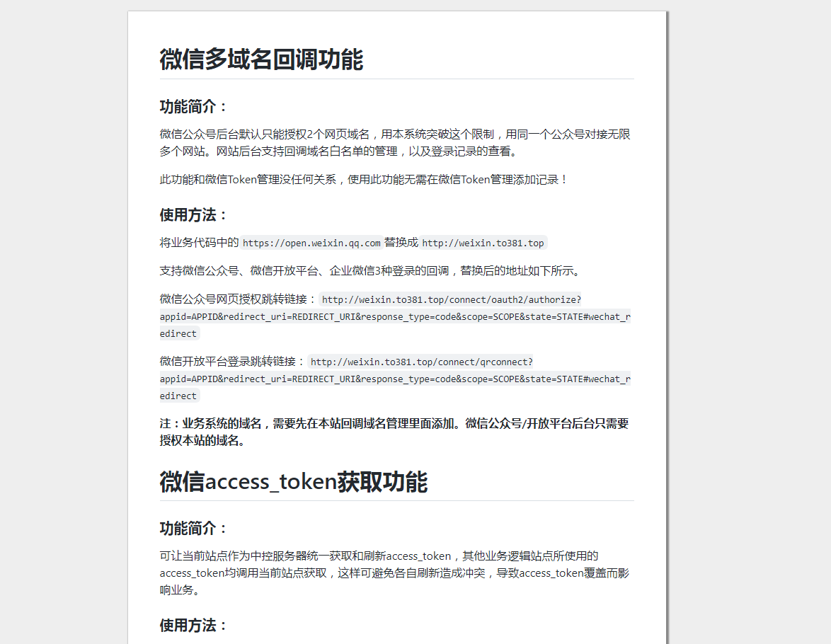Click the https://open.weixin.qq.com code snippet
Image resolution: width=831 pixels, height=644 pixels.
click(311, 243)
